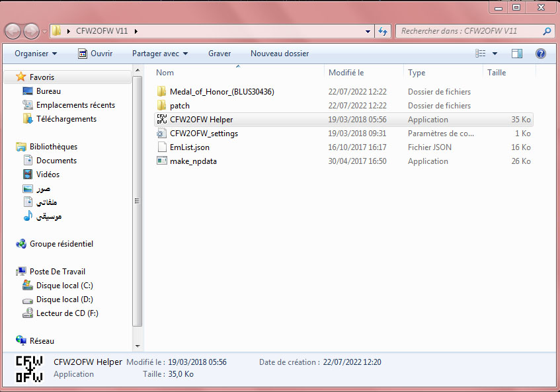Select Téléchargements in Favoris

pyautogui.click(x=66, y=119)
